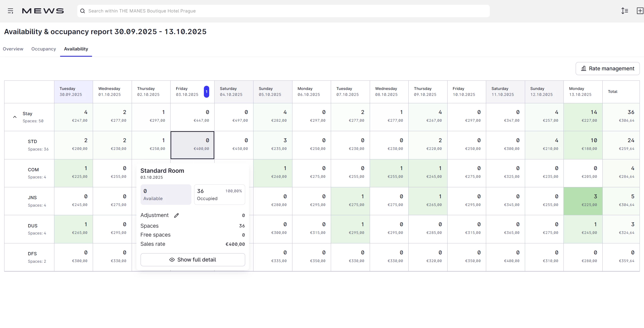
Task: Click the MEWS logo
Action: pos(43,11)
